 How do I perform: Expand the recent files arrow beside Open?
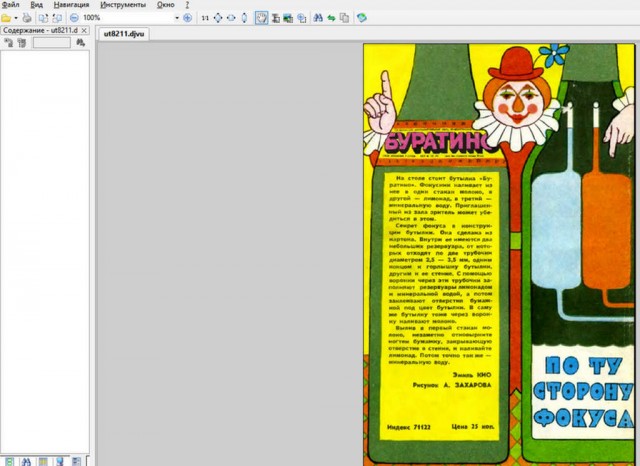coord(16,18)
